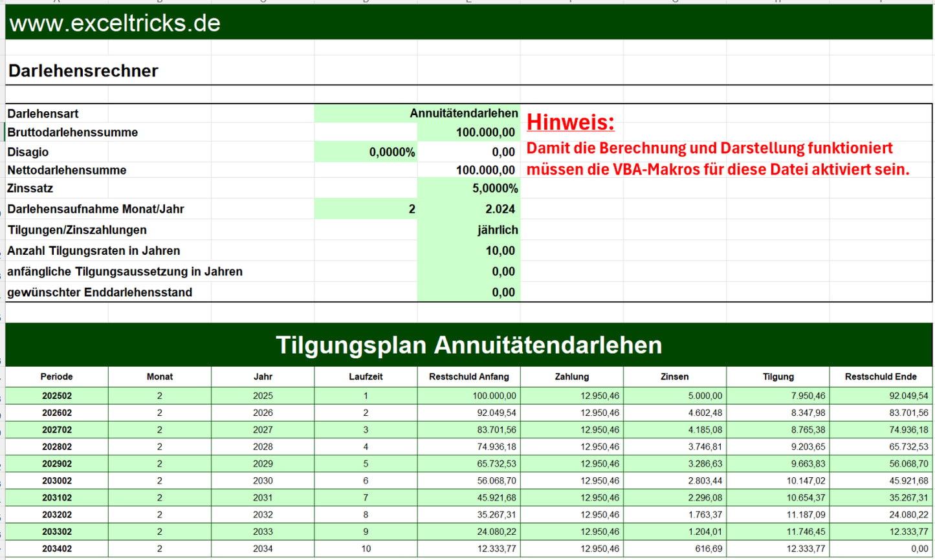Viewport: 935px width, 560px height.
Task: Open the www.exceltricks.de header link
Action: coord(115,23)
